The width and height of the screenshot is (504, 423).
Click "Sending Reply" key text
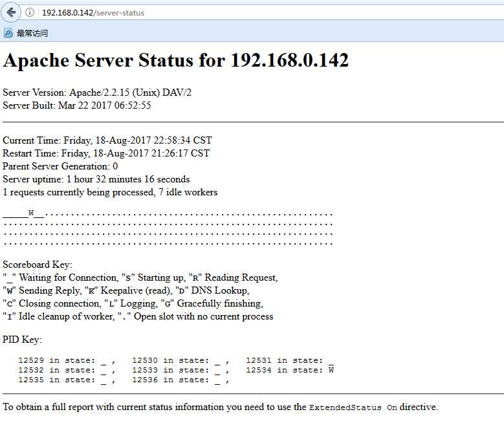[x=50, y=290]
